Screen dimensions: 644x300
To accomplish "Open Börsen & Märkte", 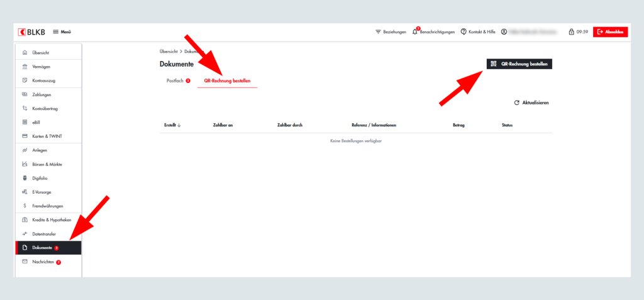I will point(48,164).
